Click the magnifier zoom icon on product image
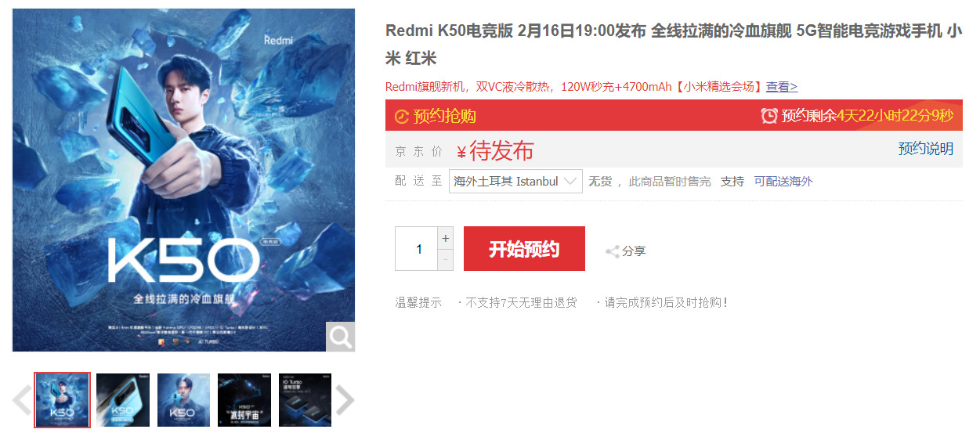 [x=341, y=337]
